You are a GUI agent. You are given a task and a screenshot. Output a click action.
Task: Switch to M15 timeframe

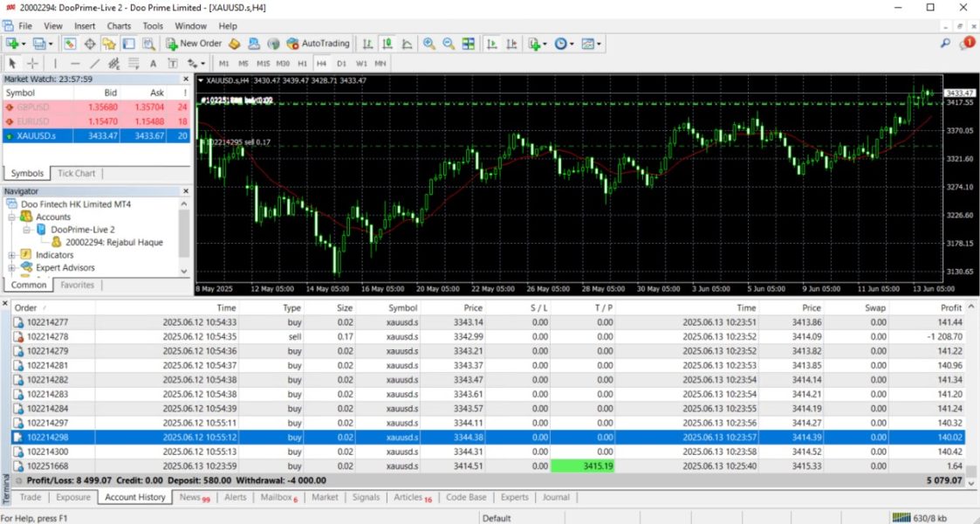tap(263, 64)
